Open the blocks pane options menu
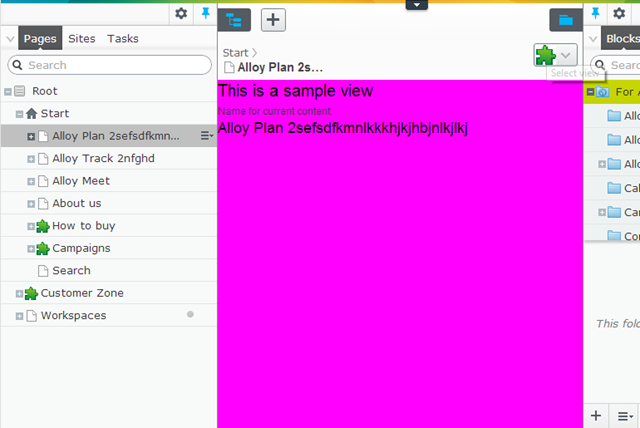The image size is (640, 428). tap(624, 414)
